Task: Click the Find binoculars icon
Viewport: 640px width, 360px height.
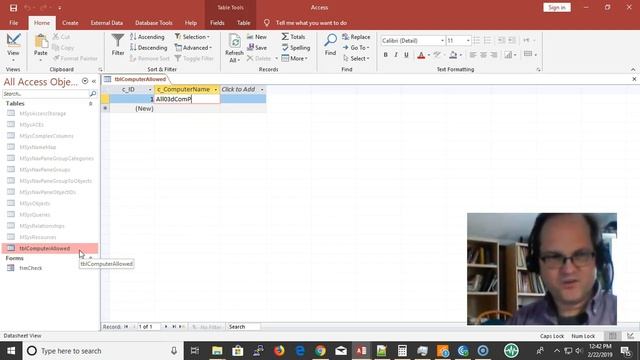Action: pos(330,40)
